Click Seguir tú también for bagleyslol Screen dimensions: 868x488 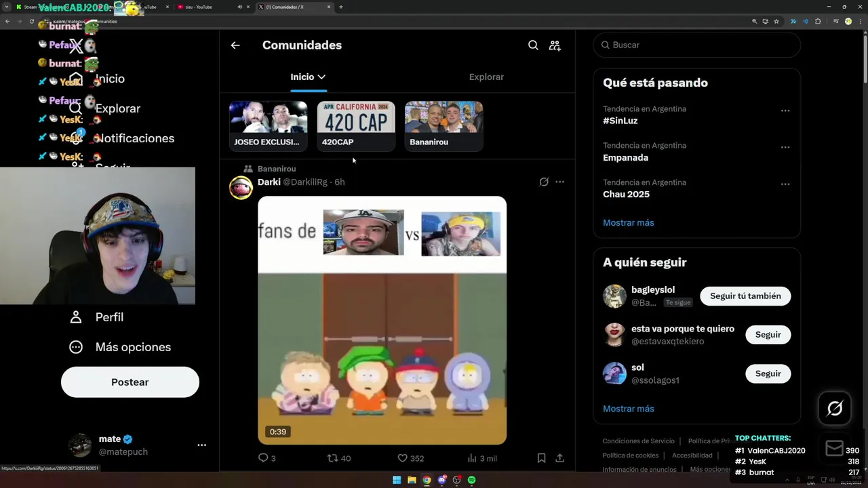[x=745, y=296]
